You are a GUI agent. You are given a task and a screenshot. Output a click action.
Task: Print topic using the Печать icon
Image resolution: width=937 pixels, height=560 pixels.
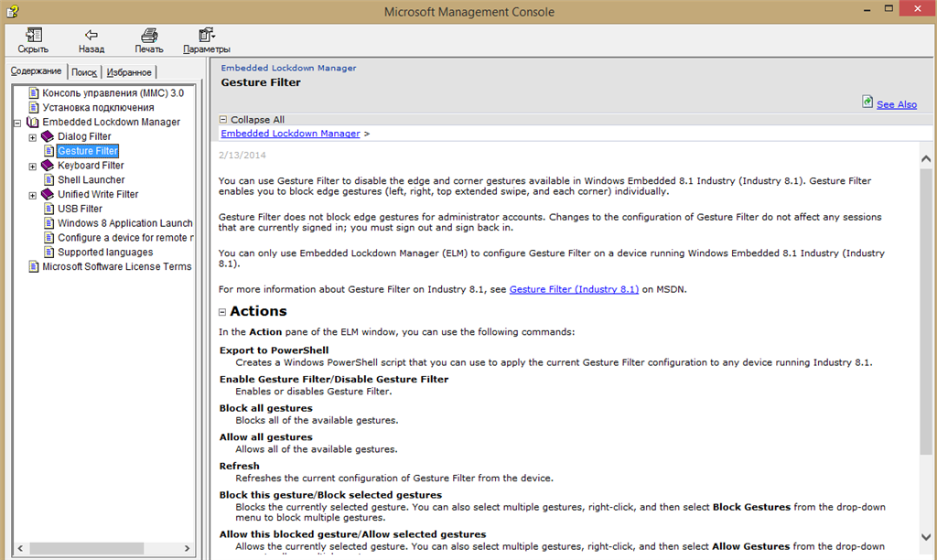coord(149,35)
